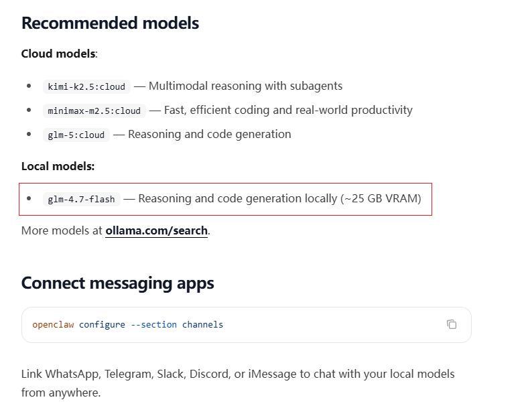Click the bullet before glm-4.7-flash
Screen dimensions: 532x418
(29, 198)
